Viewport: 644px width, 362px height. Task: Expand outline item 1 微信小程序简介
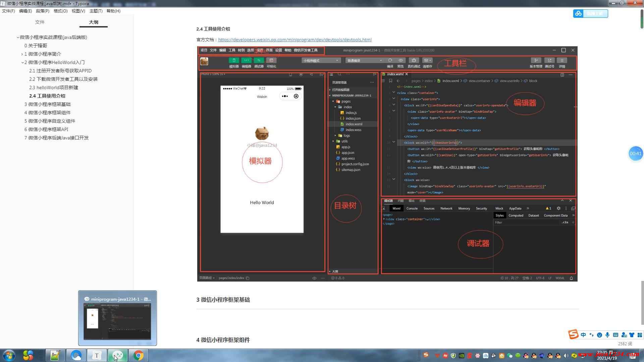pos(22,54)
